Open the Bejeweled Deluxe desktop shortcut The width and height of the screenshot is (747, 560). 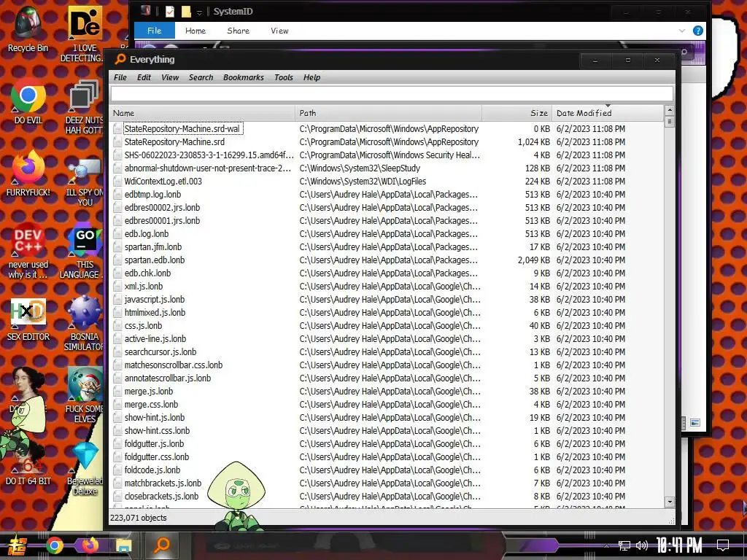(85, 469)
